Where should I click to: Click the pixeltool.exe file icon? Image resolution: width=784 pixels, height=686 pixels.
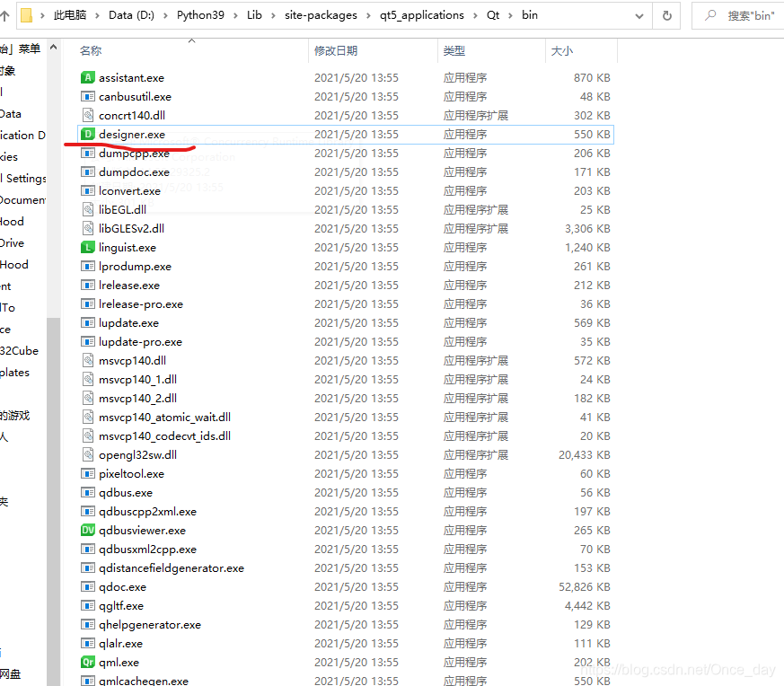pos(87,473)
